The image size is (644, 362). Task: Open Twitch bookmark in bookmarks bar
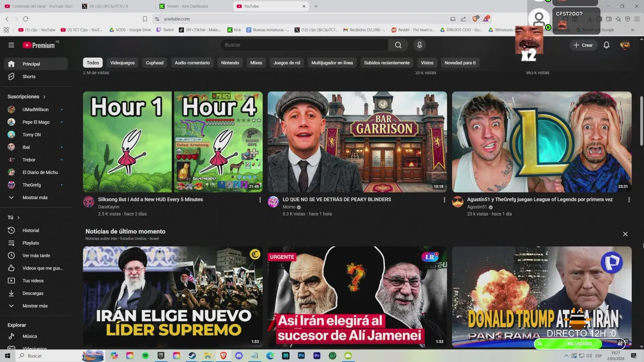coord(165,30)
